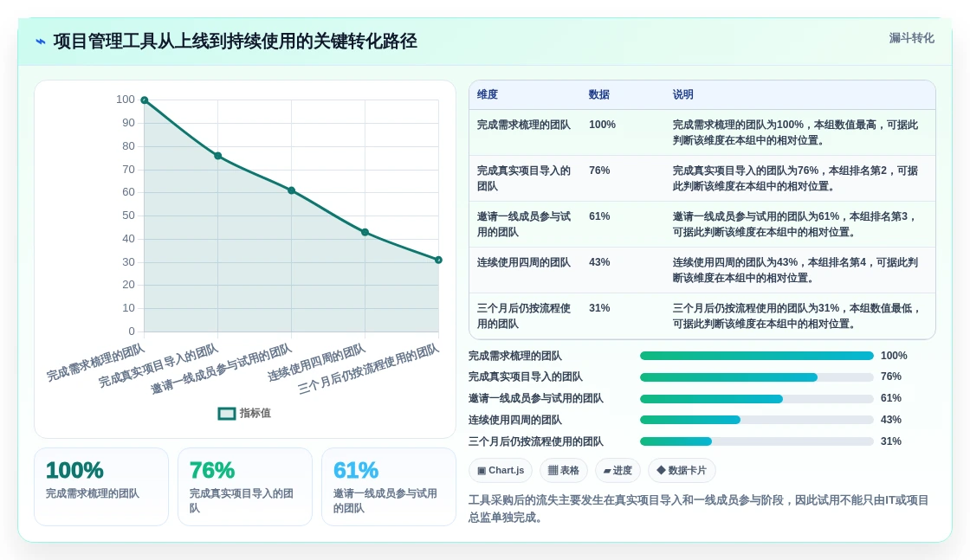The width and height of the screenshot is (970, 560).
Task: Click chart x-axis label 完成需求梳理的团队
Action: point(95,362)
